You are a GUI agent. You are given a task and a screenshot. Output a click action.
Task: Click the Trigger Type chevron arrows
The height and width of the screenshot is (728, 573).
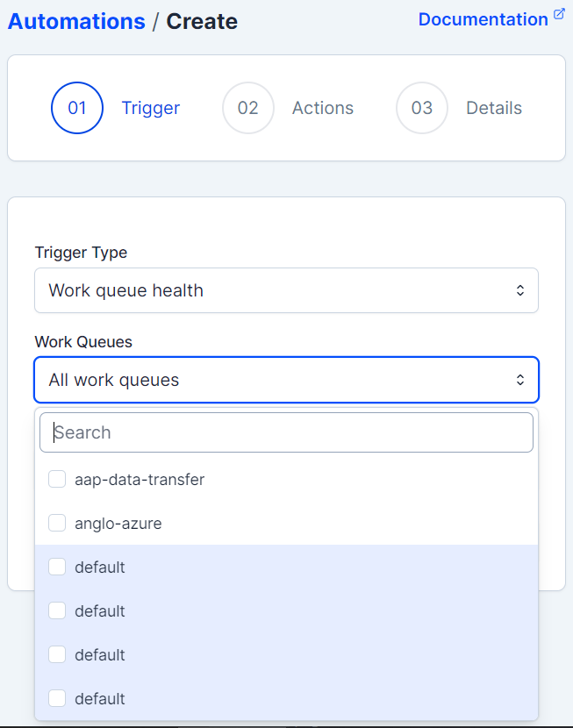click(520, 290)
